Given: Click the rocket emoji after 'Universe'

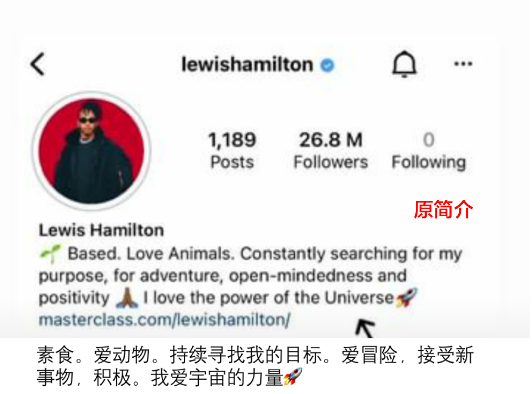Looking at the screenshot, I should pyautogui.click(x=406, y=297).
